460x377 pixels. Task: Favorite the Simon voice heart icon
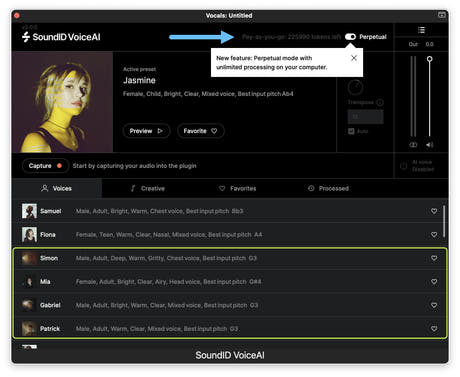tap(434, 258)
